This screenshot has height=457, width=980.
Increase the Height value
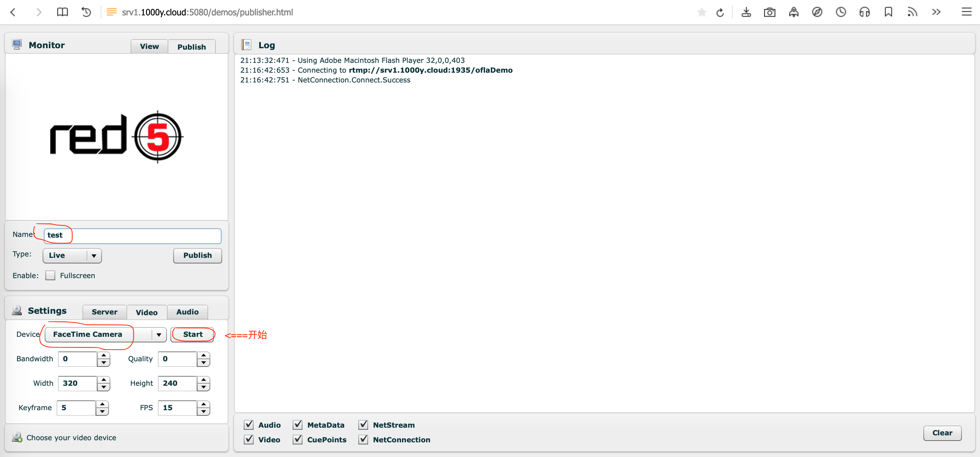[204, 380]
